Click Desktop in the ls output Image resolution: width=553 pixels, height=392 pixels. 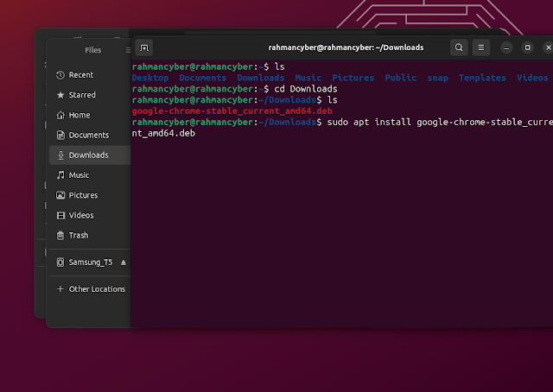point(150,78)
